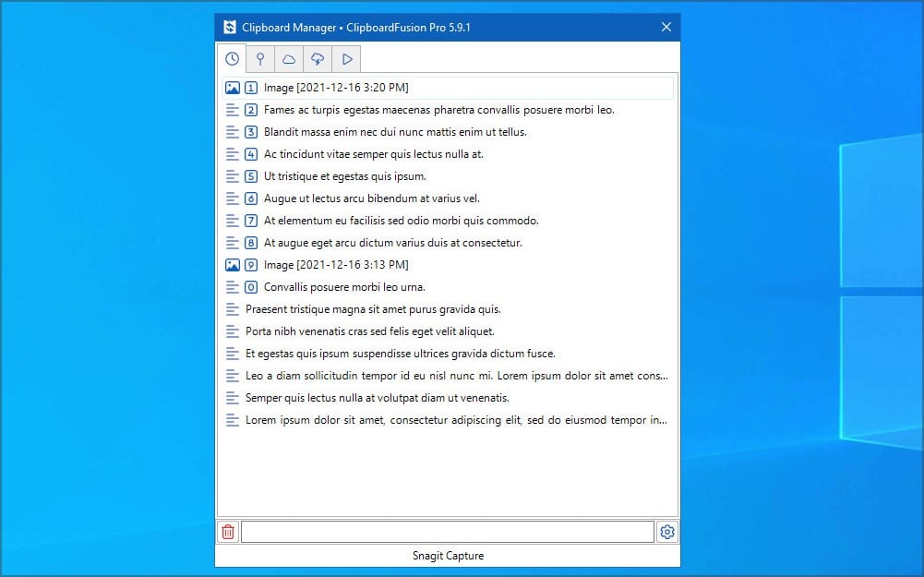This screenshot has width=924, height=577.
Task: Click text icon beside 'Praesent tristique magna'
Action: 233,309
